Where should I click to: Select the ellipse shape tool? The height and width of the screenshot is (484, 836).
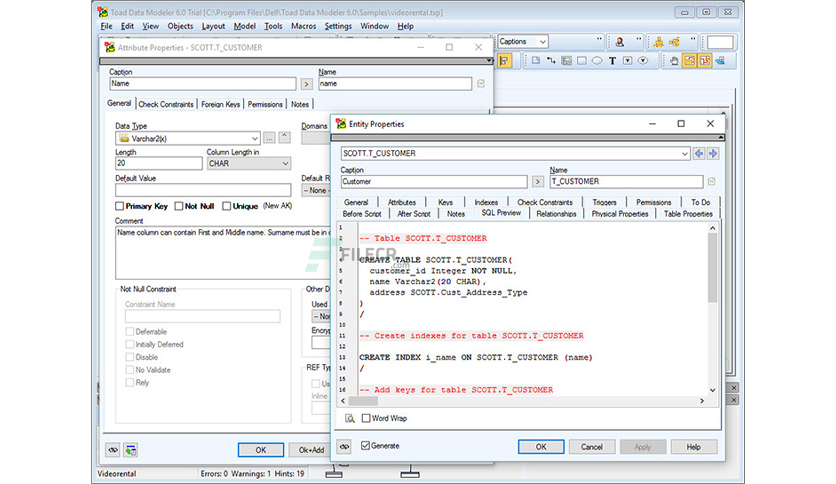pos(597,61)
